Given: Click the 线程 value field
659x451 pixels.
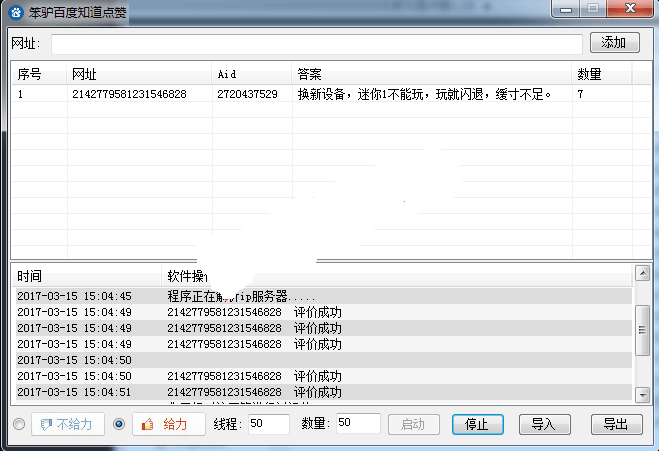Looking at the screenshot, I should [269, 424].
